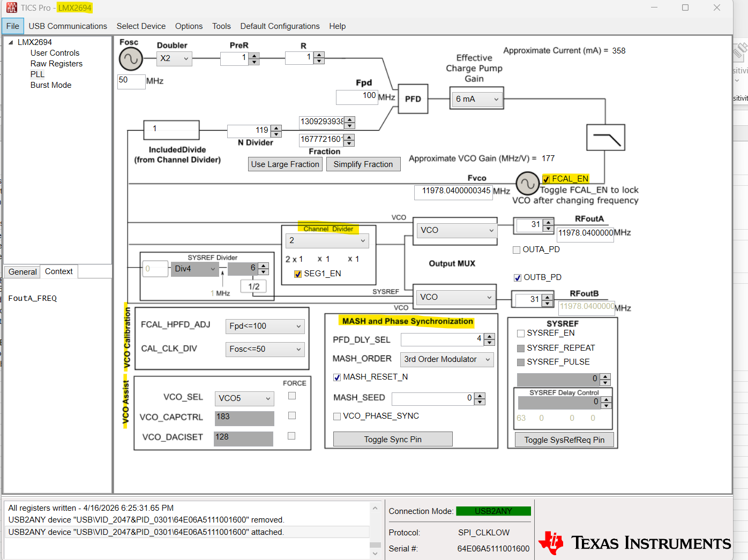
Task: Click the Fosc 50 MHz input field
Action: coord(131,81)
